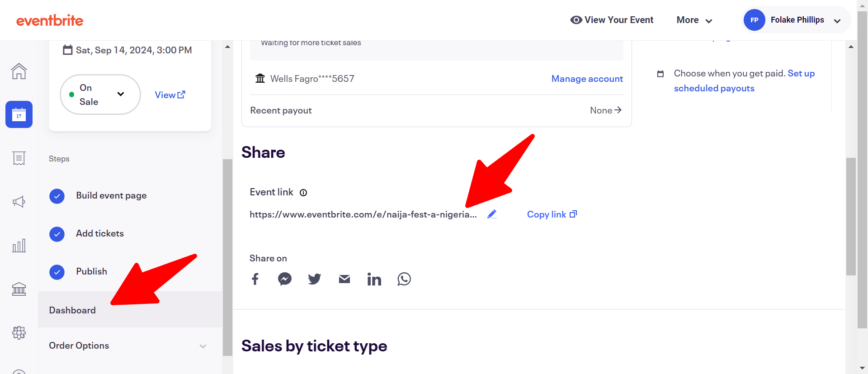Share the event on Facebook
The width and height of the screenshot is (868, 374).
coord(255,279)
